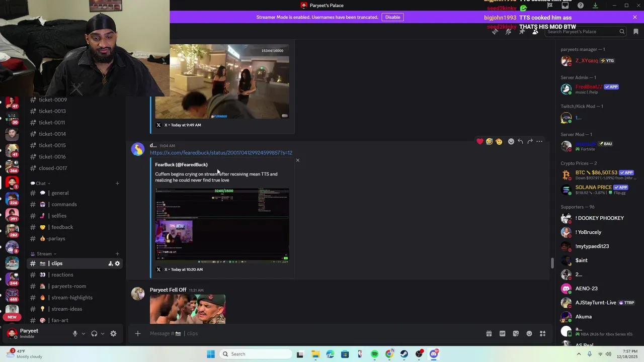Open User Settings gear
Image resolution: width=644 pixels, height=362 pixels.
113,334
